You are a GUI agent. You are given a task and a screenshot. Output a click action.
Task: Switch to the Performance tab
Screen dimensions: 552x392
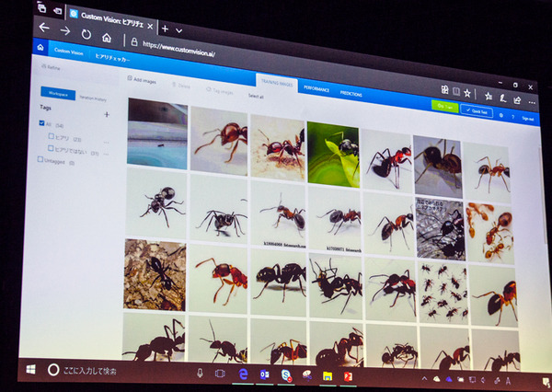click(x=316, y=89)
